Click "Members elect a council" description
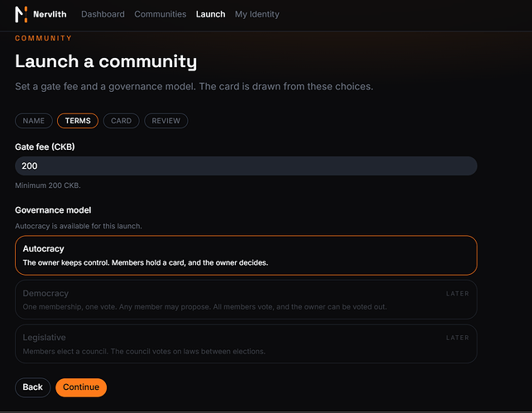Viewport: 532px width, 413px height. (x=144, y=351)
